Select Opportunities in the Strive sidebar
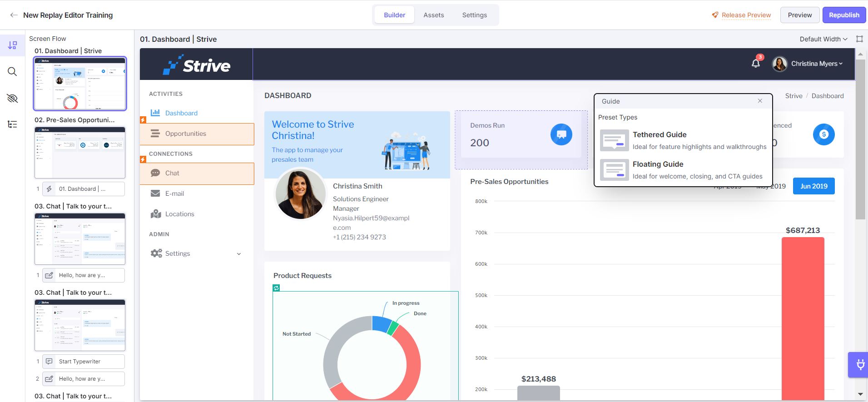Viewport: 868px width, 402px height. pyautogui.click(x=197, y=134)
